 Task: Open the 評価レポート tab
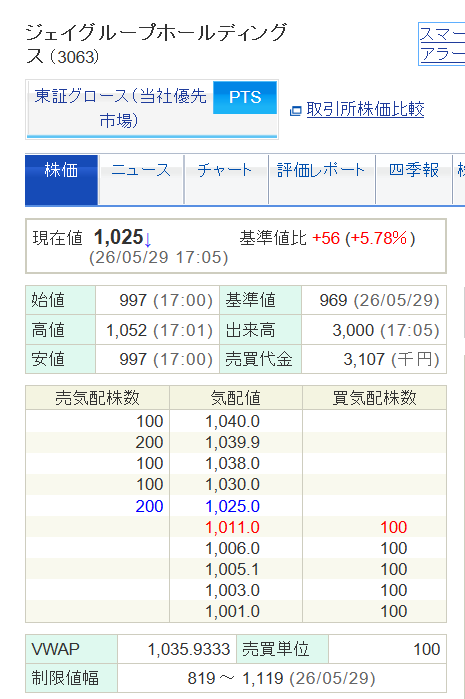point(321,180)
